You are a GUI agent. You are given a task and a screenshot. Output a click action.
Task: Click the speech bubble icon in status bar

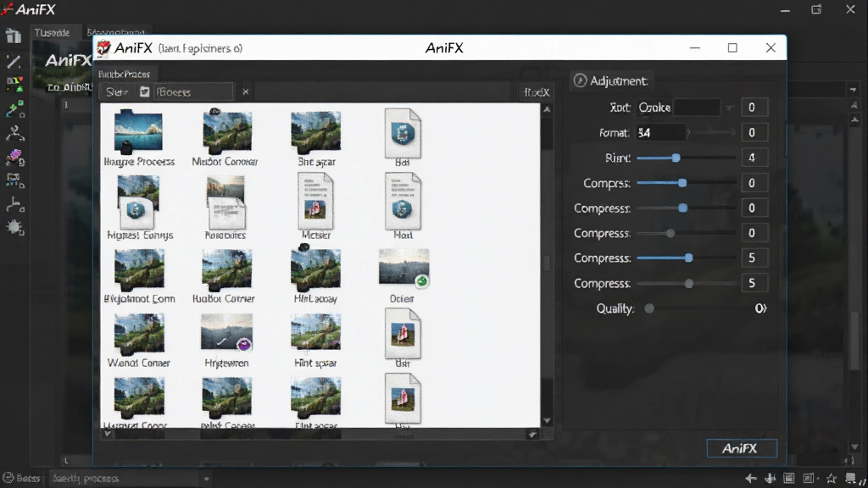click(851, 478)
